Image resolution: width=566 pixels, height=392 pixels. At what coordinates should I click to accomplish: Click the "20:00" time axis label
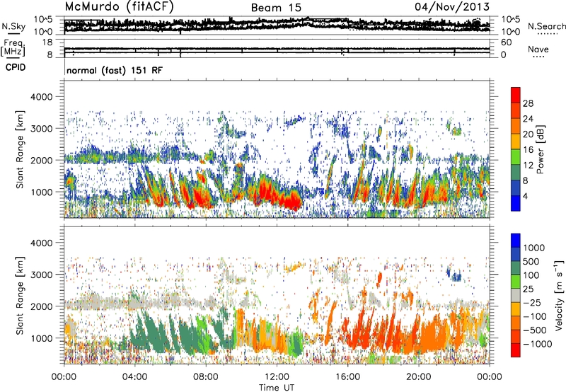click(418, 377)
